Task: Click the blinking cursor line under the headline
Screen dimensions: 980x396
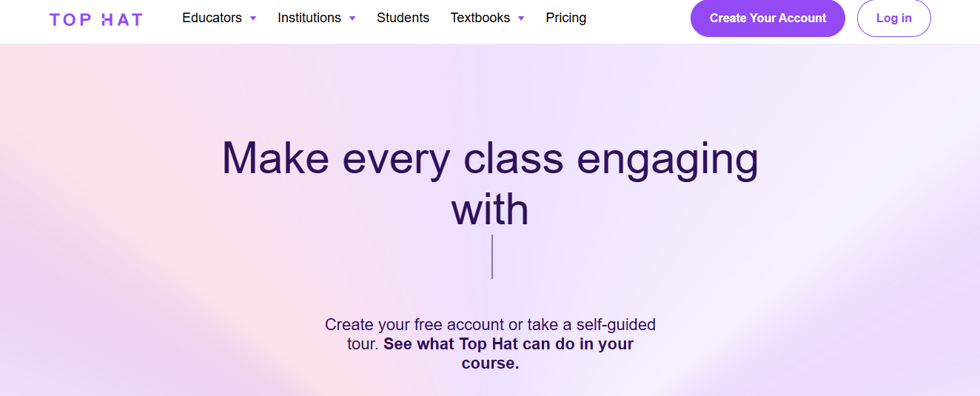Action: pyautogui.click(x=492, y=257)
